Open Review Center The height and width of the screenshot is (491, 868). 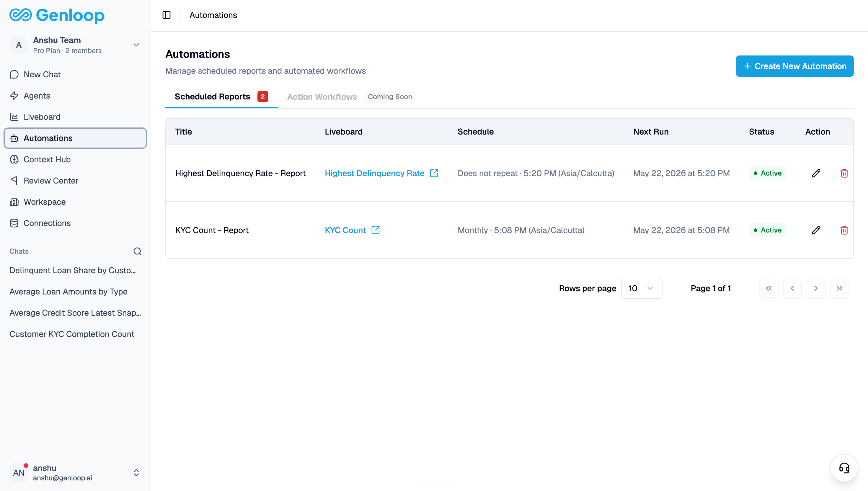coord(75,181)
